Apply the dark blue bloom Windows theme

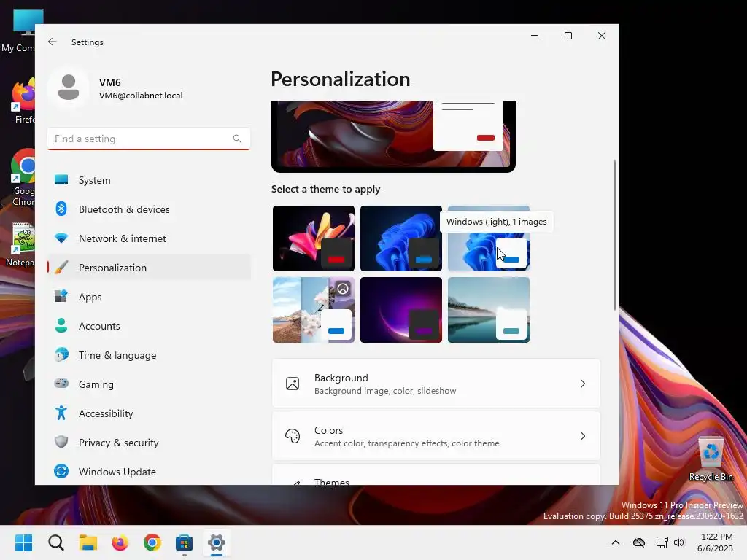coord(400,238)
